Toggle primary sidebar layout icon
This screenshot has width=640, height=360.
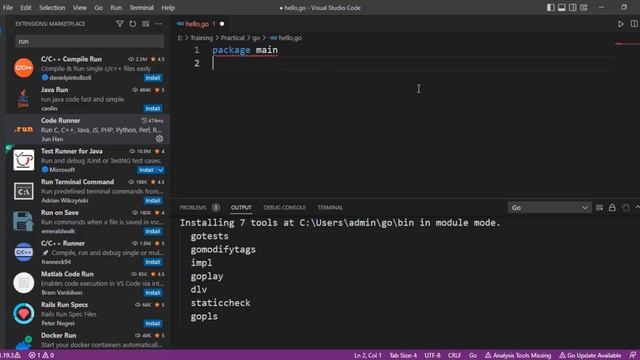click(551, 7)
